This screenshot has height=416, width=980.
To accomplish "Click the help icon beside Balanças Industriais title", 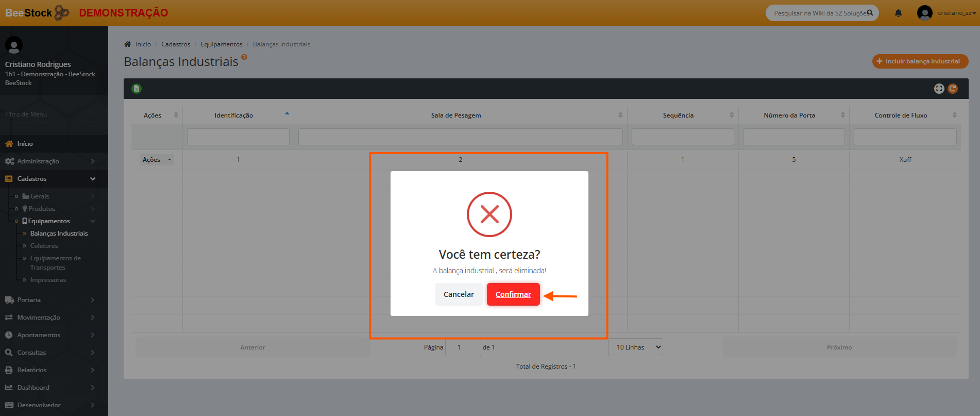I will click(x=244, y=57).
